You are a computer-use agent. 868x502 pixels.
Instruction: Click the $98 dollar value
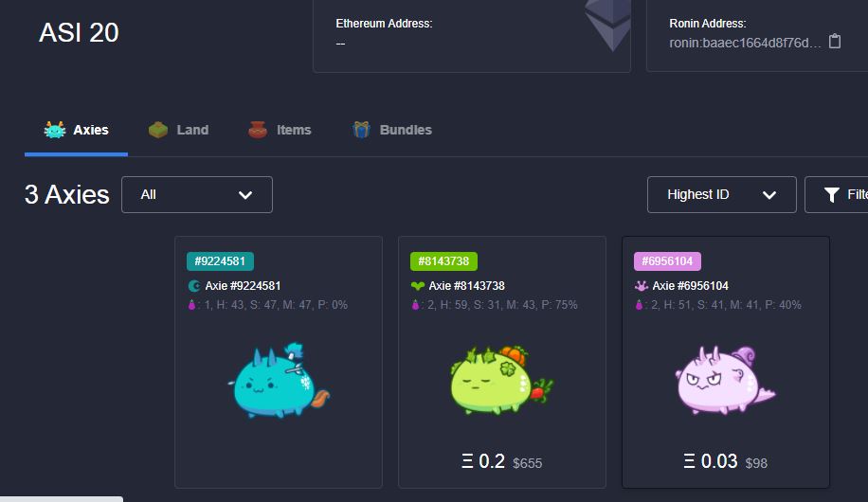756,463
